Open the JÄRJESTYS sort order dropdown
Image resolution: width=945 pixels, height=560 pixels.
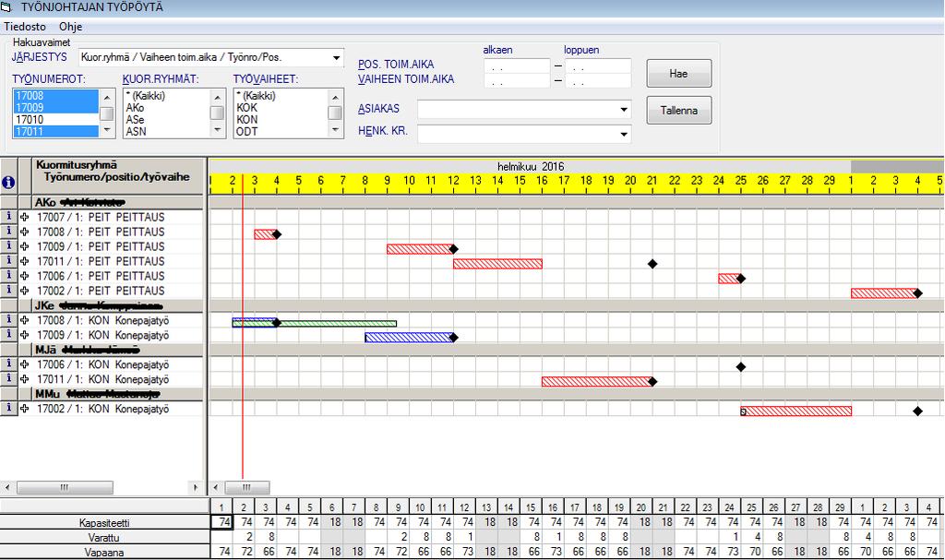[x=336, y=58]
